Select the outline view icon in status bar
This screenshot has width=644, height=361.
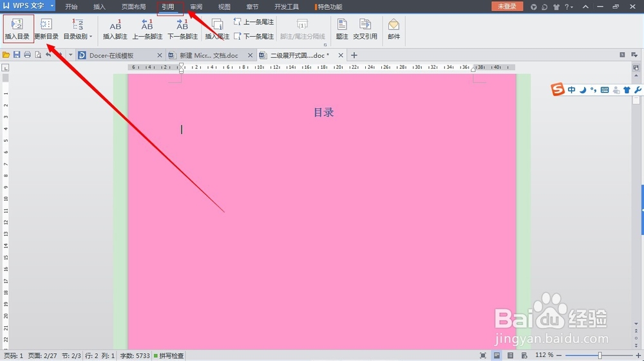510,355
